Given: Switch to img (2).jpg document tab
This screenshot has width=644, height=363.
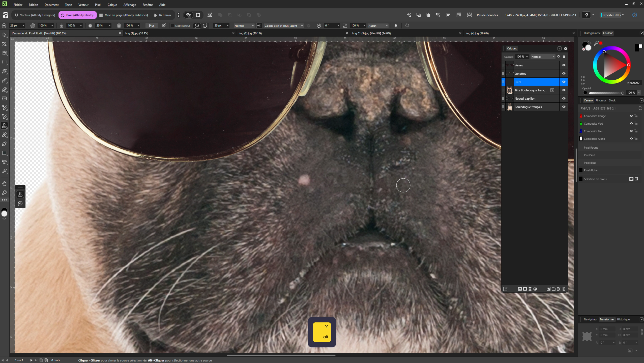Looking at the screenshot, I should (250, 33).
